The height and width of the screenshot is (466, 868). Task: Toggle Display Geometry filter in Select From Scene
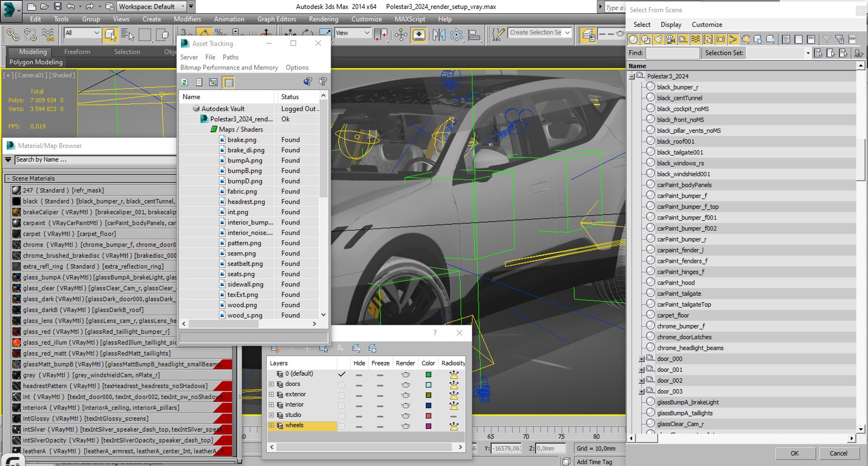tap(633, 39)
